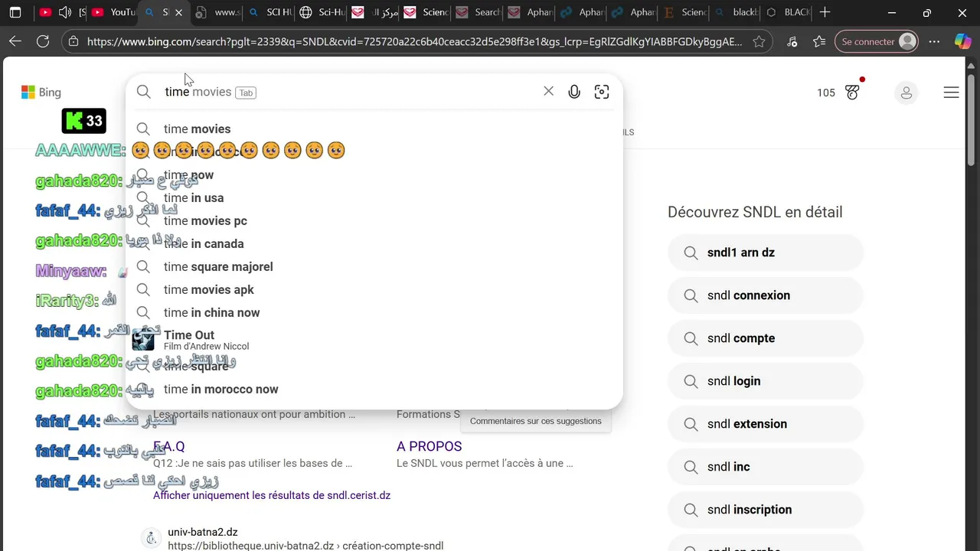The height and width of the screenshot is (551, 980).
Task: Open Edge settings and more menu
Action: tap(934, 41)
